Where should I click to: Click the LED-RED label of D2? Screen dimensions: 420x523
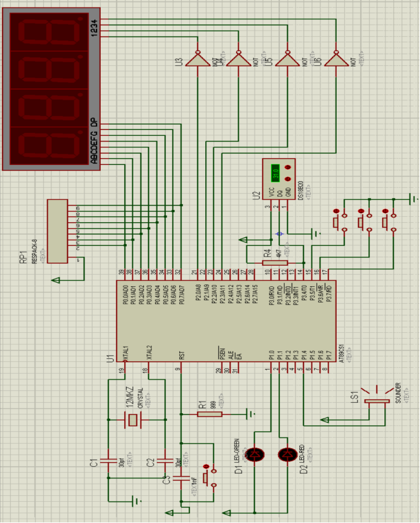(302, 454)
